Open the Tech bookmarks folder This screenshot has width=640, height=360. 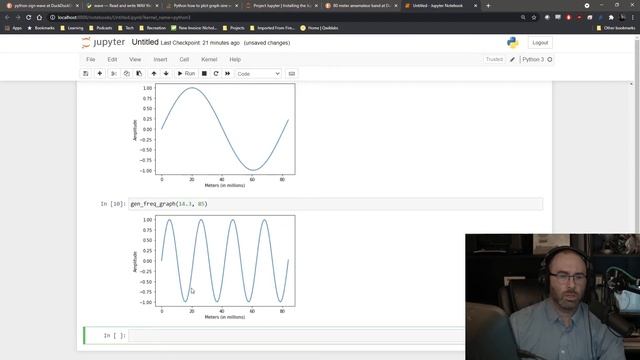click(x=126, y=28)
